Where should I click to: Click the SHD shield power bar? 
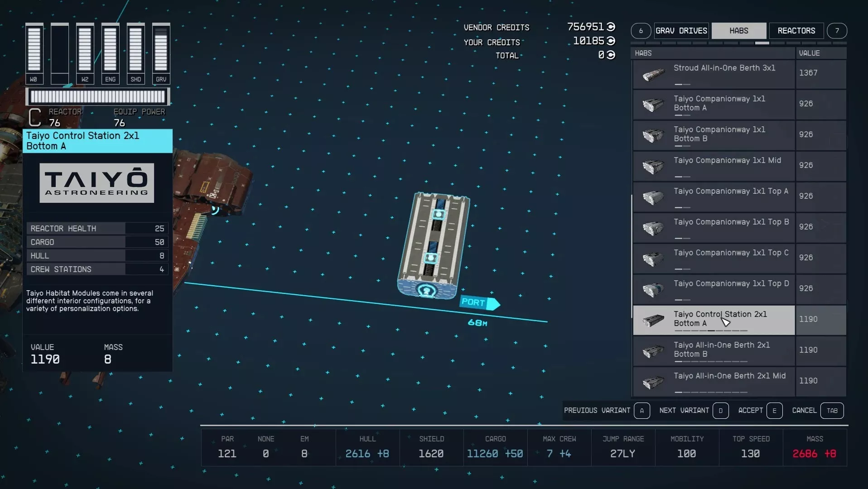[x=135, y=53]
